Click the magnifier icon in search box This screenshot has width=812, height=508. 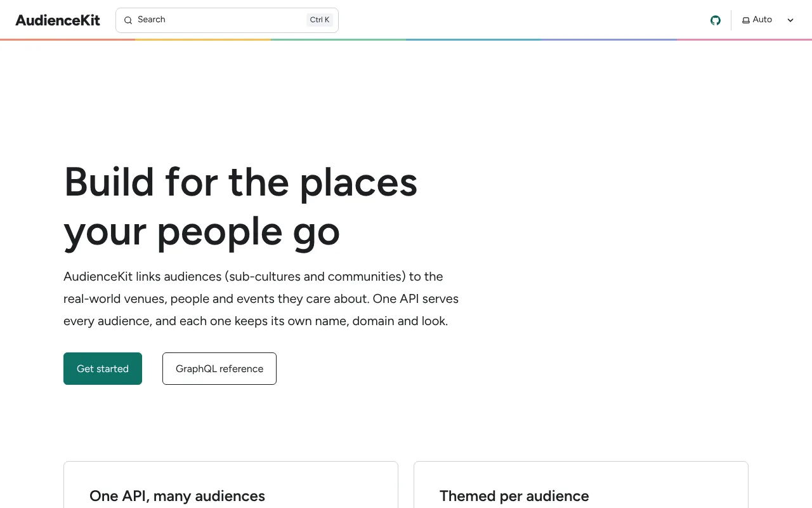[128, 20]
